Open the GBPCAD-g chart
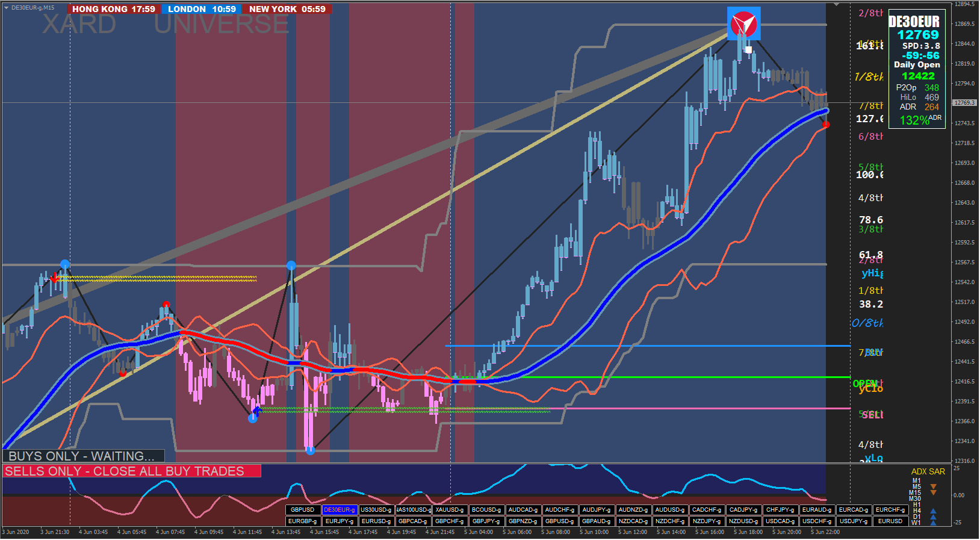 click(x=413, y=521)
